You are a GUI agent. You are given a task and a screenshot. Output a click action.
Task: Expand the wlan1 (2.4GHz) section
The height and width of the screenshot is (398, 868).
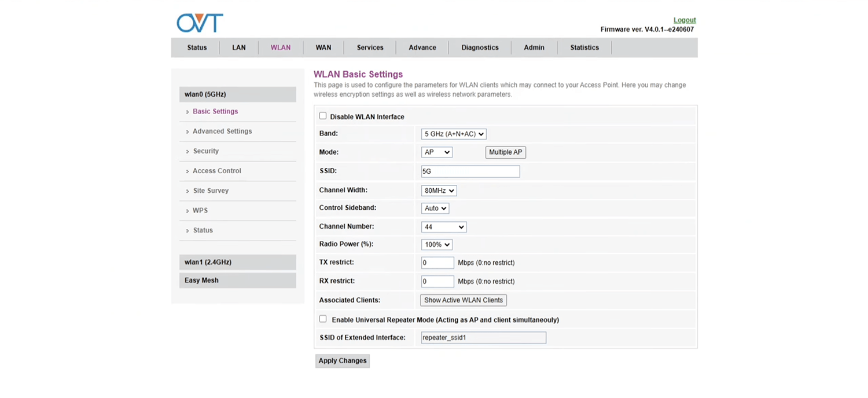click(x=237, y=262)
